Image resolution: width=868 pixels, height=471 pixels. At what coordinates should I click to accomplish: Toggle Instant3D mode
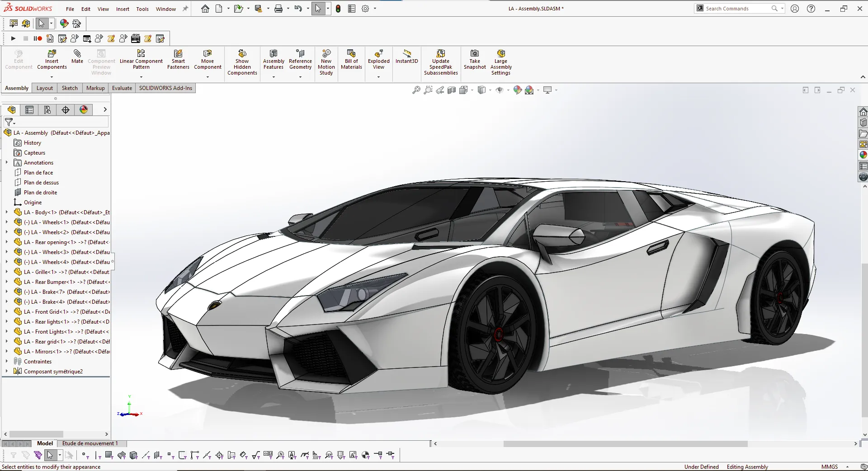[407, 57]
